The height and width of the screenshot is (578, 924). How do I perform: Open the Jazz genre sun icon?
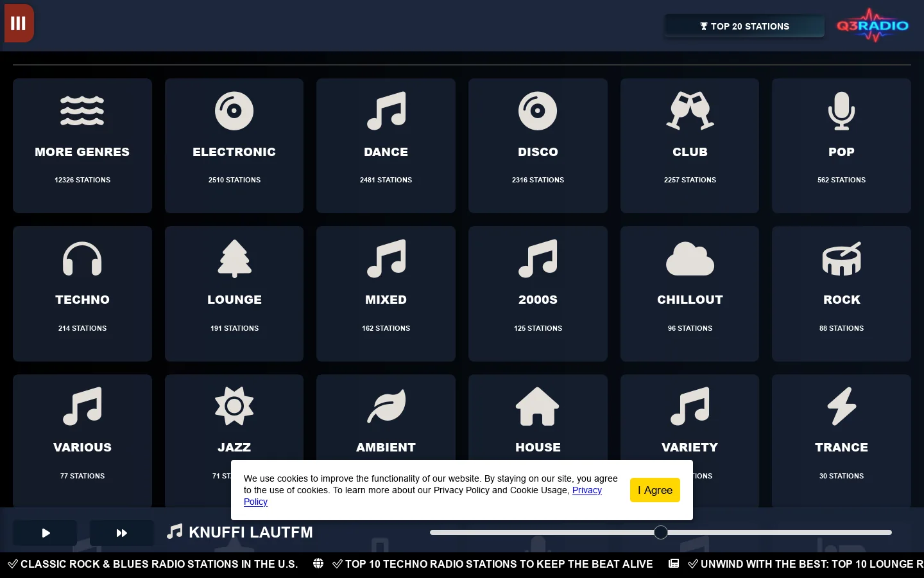pyautogui.click(x=234, y=407)
